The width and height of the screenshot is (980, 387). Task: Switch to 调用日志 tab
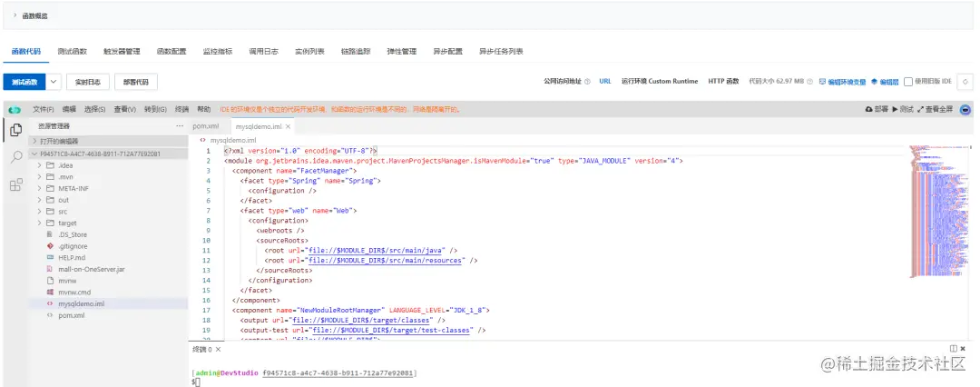click(263, 52)
